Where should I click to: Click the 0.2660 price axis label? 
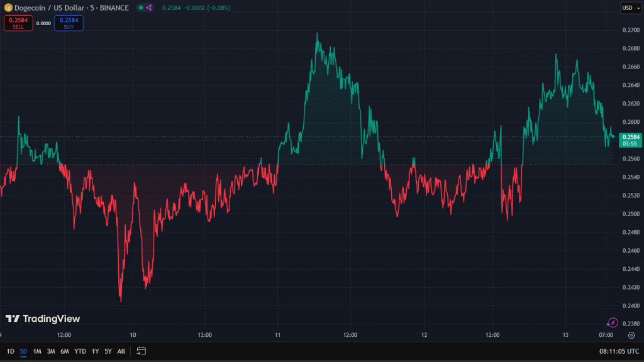pyautogui.click(x=631, y=67)
